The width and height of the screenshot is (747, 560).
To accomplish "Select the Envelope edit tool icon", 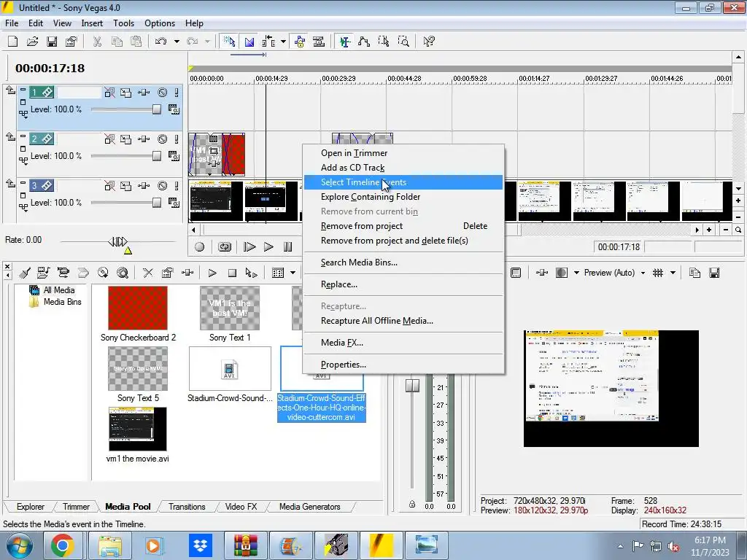I will pos(364,42).
